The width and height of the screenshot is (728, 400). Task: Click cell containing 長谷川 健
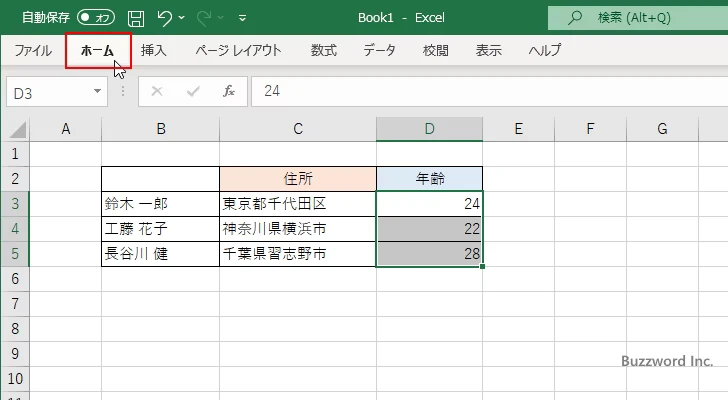pyautogui.click(x=161, y=254)
